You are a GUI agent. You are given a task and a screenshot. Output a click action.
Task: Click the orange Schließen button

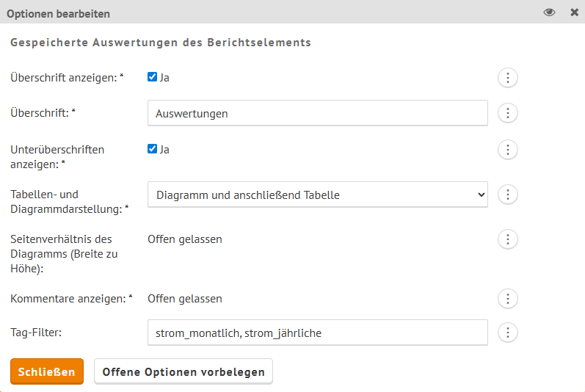(47, 371)
